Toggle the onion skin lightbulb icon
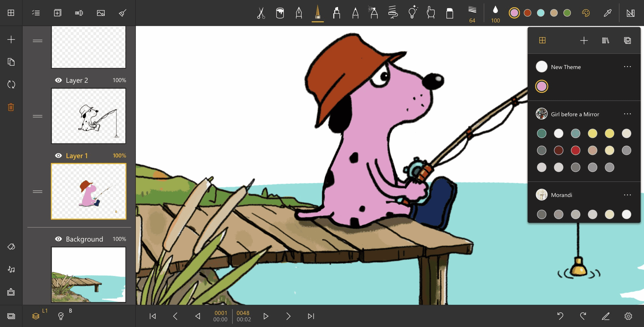This screenshot has width=644, height=327. (61, 316)
